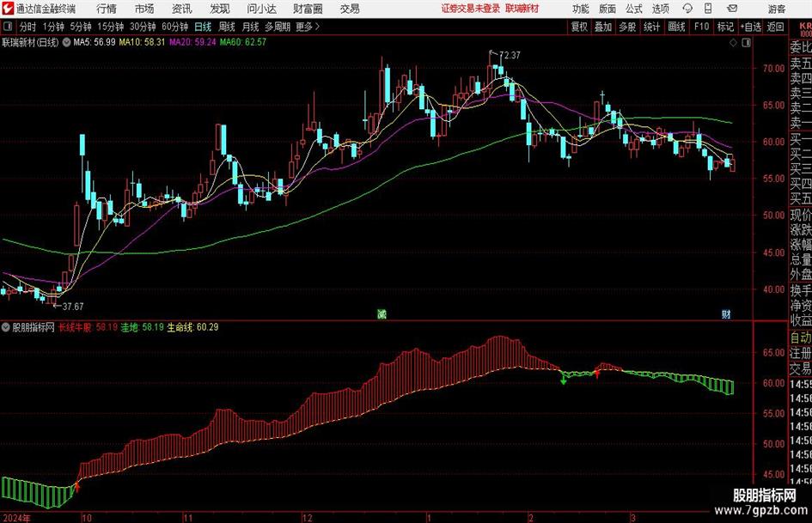Open the 选项 menu
812x523 pixels.
(x=660, y=9)
